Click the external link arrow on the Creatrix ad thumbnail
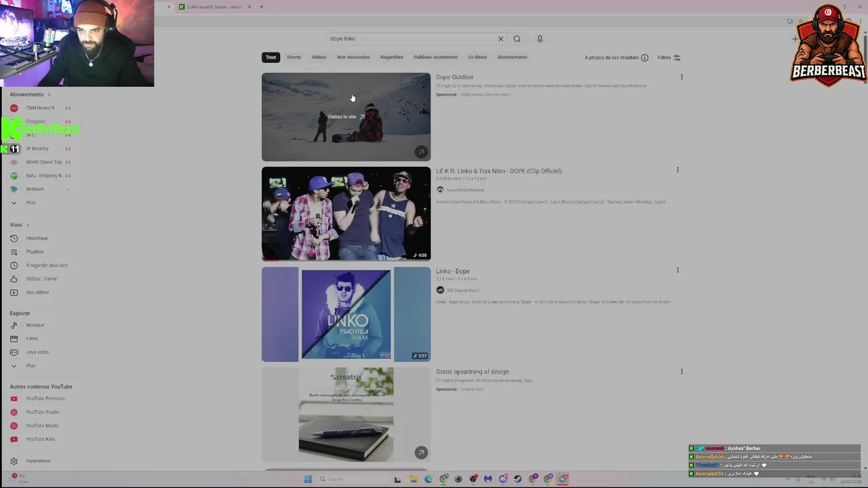 (x=421, y=452)
